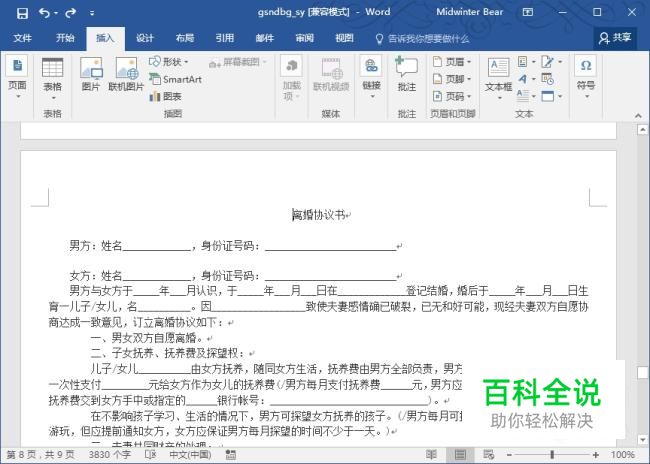Insert date and time icon
Image resolution: width=650 pixels, height=464 pixels.
tap(547, 79)
